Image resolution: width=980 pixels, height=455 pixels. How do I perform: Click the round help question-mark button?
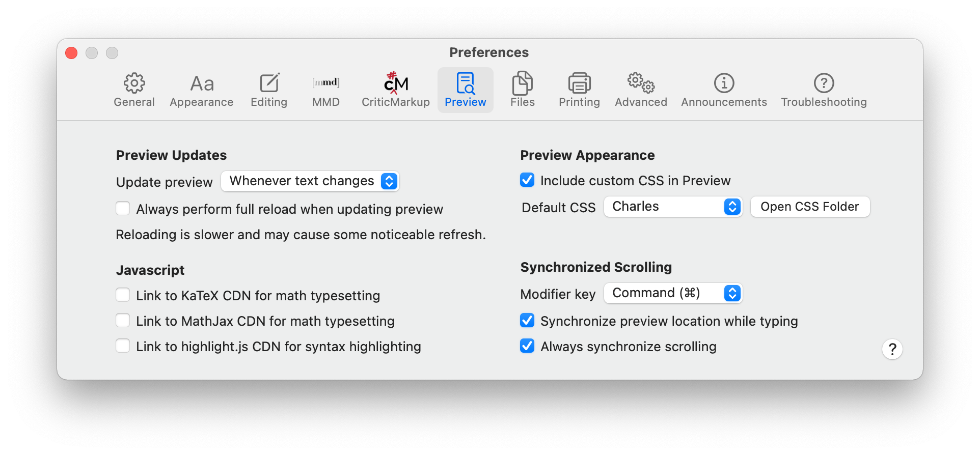click(x=892, y=349)
